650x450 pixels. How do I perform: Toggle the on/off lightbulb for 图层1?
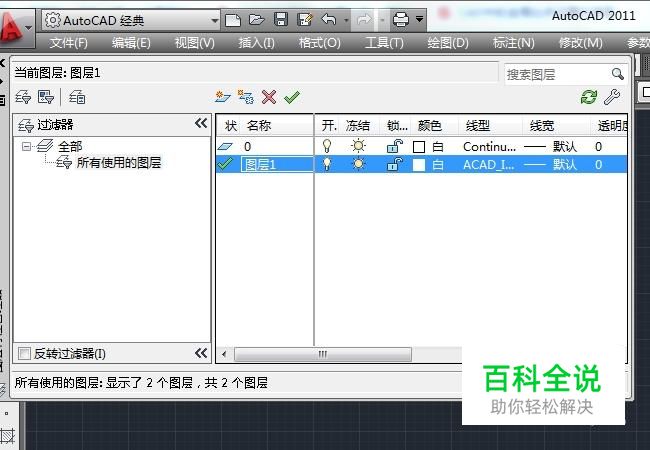(x=327, y=164)
